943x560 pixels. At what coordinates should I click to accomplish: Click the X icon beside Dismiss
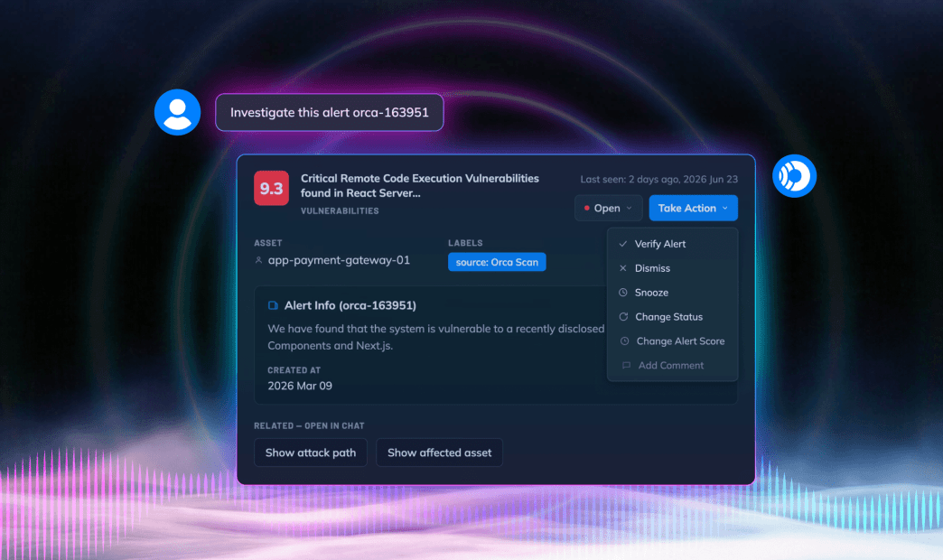click(x=623, y=268)
